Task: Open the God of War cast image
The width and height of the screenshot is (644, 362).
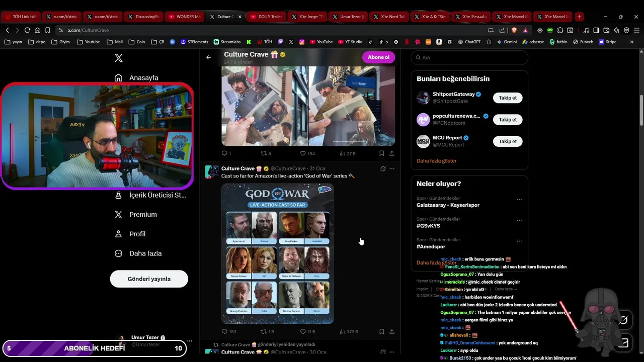Action: coord(278,253)
